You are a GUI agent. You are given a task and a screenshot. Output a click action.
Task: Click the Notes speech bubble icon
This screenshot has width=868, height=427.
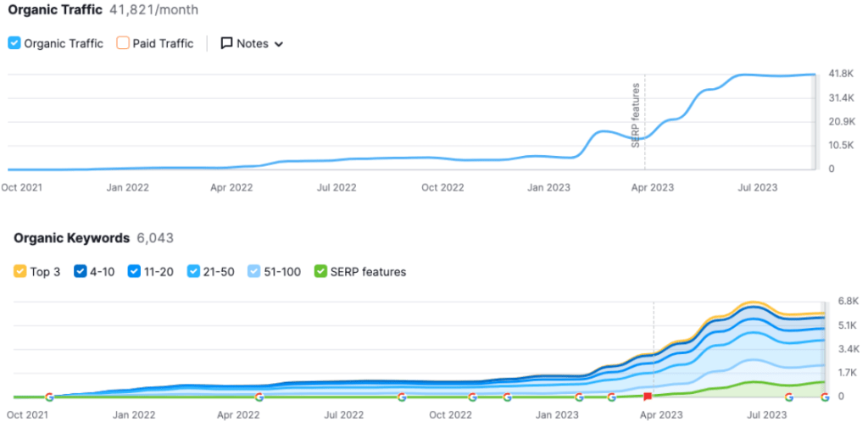pyautogui.click(x=226, y=43)
